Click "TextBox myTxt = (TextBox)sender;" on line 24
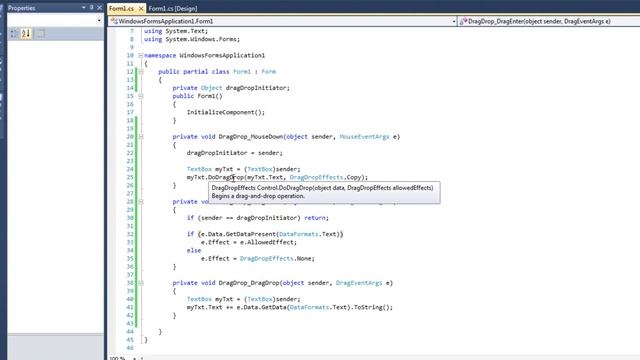This screenshot has height=360, width=640. point(243,169)
